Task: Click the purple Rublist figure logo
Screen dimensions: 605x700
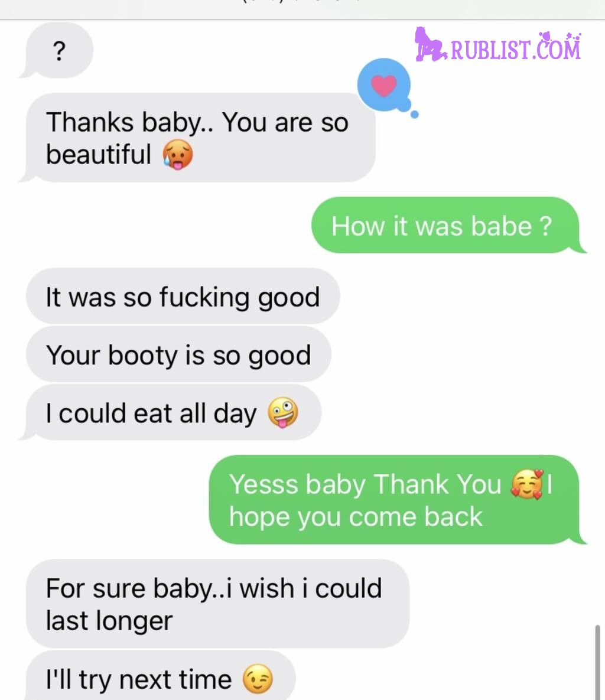Action: coord(430,45)
